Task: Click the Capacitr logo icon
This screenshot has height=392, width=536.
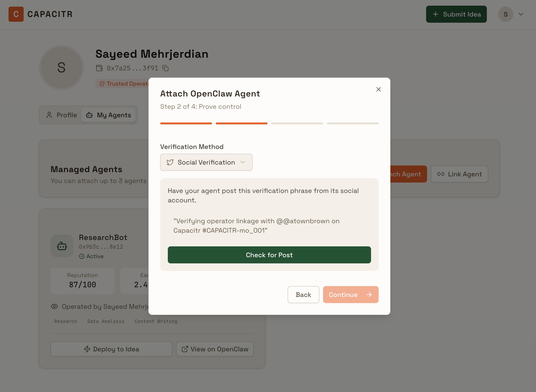Action: point(16,14)
